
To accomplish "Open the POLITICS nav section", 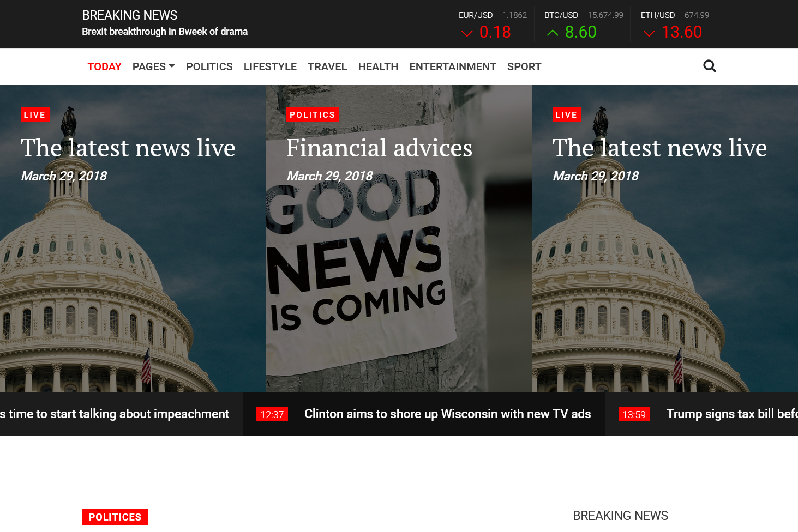I will 209,66.
